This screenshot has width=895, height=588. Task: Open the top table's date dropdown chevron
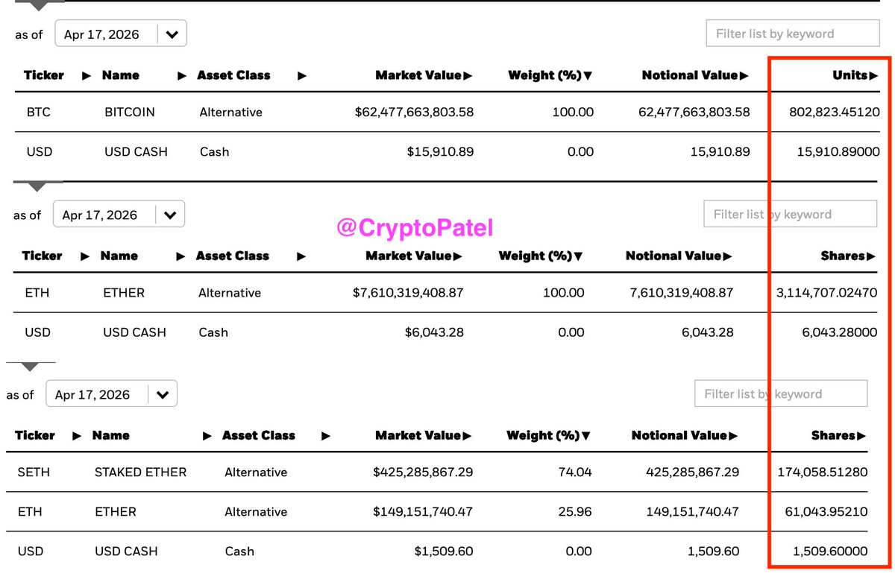point(172,34)
